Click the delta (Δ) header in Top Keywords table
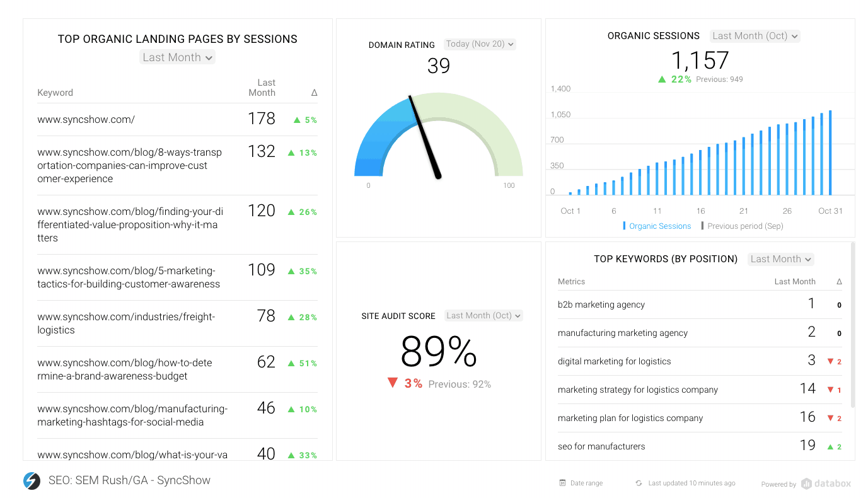This screenshot has width=868, height=498. 838,281
